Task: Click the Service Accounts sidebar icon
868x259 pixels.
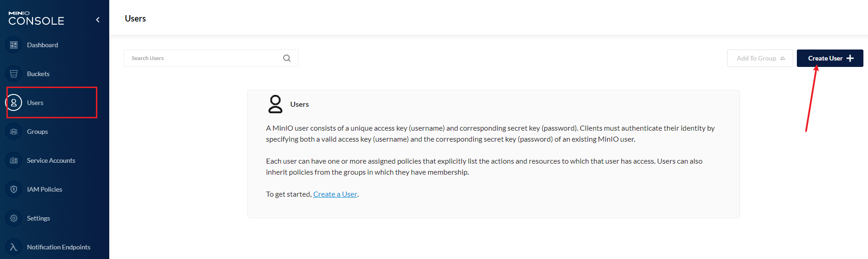Action: (14, 160)
